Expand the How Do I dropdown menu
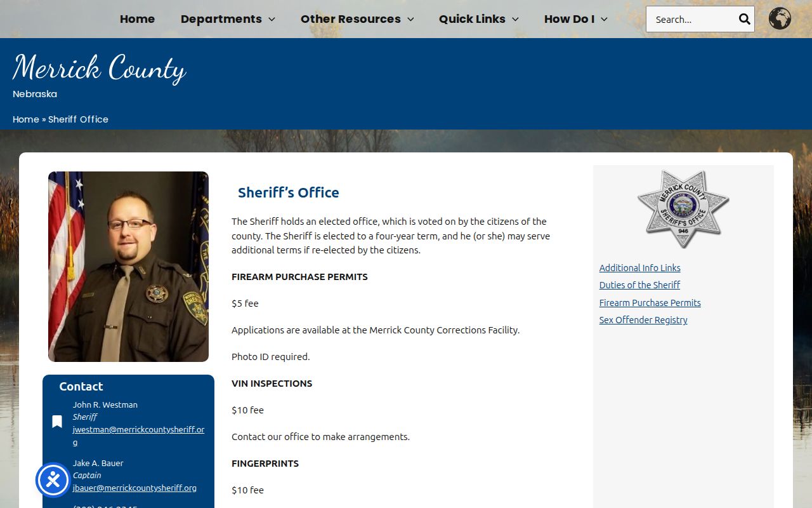The image size is (812, 508). point(576,19)
